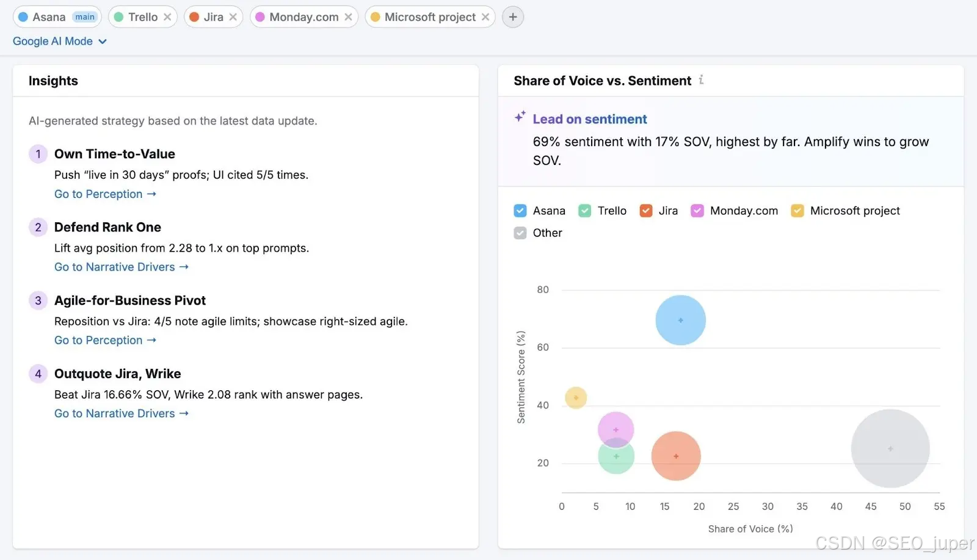This screenshot has width=977, height=560.
Task: Remove Monday.com from the comparison
Action: (x=348, y=17)
